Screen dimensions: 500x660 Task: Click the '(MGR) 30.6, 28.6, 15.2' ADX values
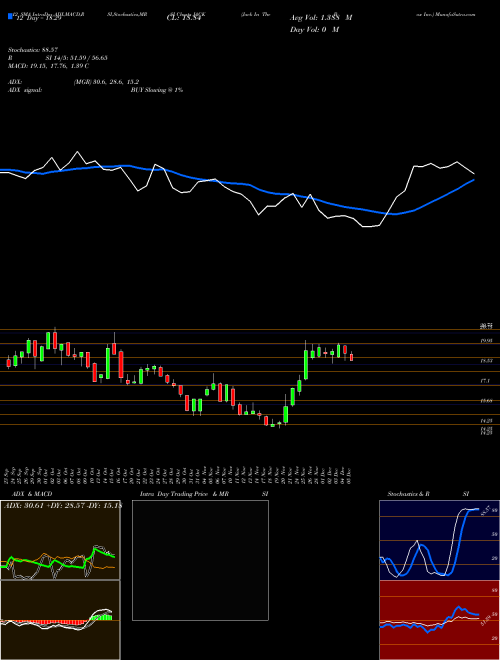pyautogui.click(x=106, y=82)
